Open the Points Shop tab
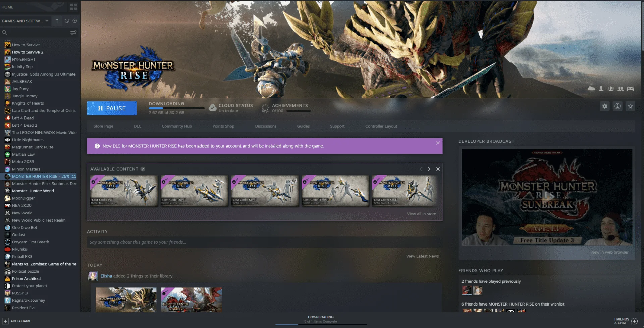The height and width of the screenshot is (328, 644). point(223,126)
